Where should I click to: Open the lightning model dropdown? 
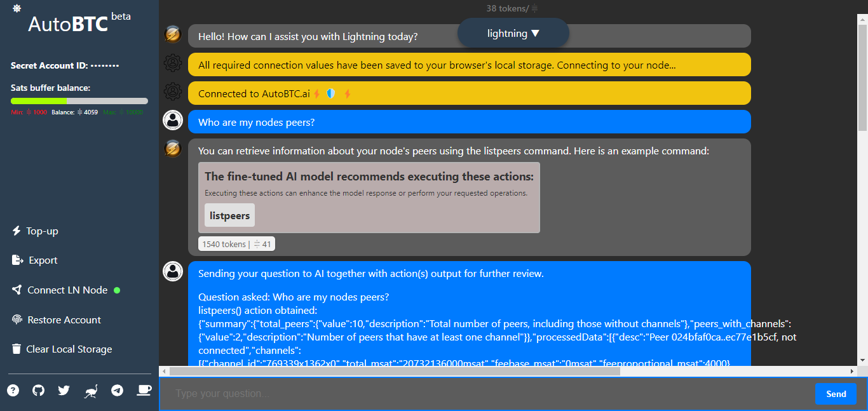tap(513, 33)
